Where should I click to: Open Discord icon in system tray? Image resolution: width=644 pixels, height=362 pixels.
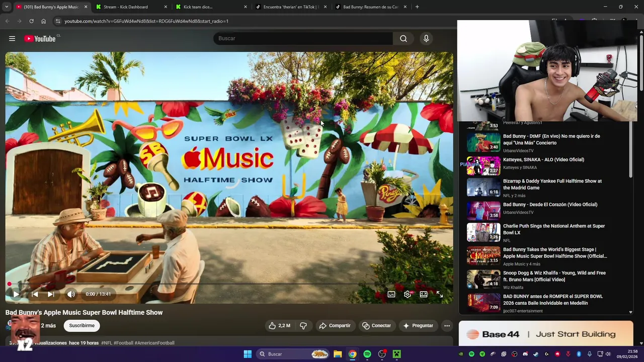pyautogui.click(x=525, y=354)
